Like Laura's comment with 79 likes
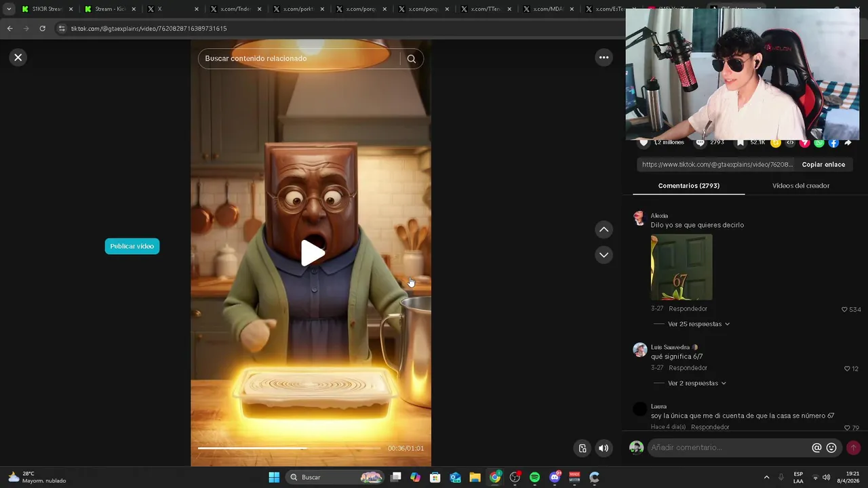 (847, 428)
